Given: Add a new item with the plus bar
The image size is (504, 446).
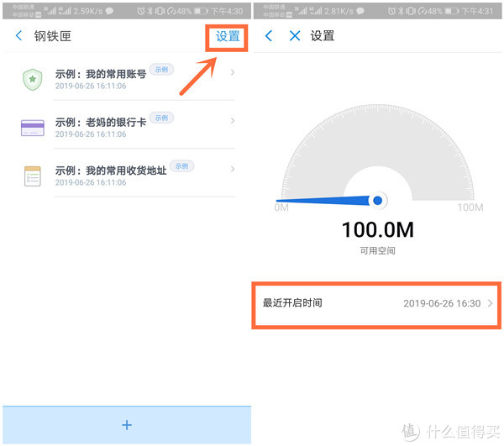Looking at the screenshot, I should pos(127,425).
